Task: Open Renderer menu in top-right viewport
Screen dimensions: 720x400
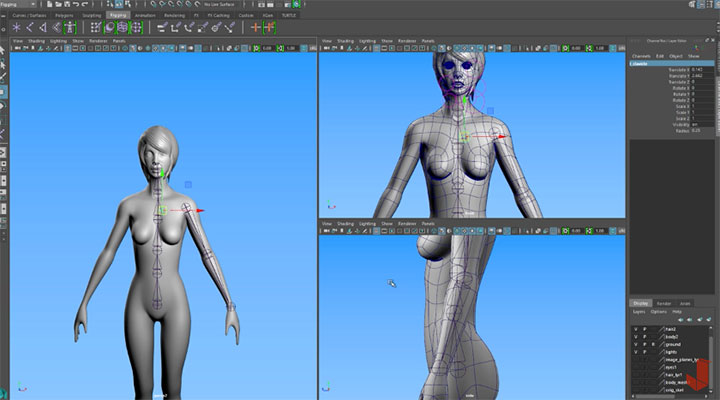Action: point(407,41)
